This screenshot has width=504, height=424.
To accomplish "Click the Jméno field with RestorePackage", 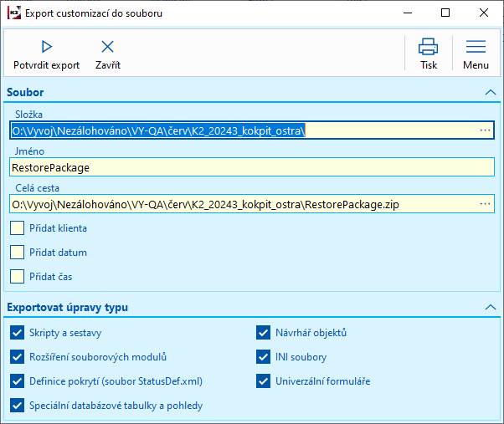I will click(x=251, y=167).
